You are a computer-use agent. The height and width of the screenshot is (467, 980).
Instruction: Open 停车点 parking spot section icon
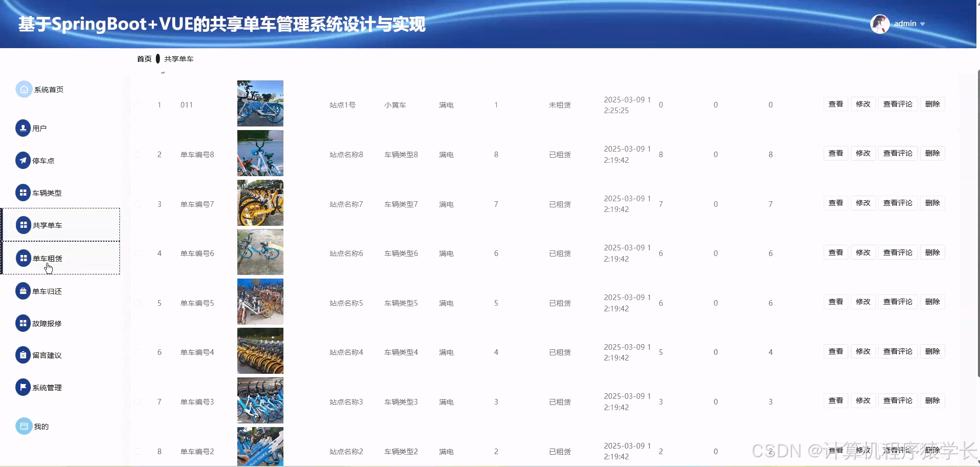(23, 160)
